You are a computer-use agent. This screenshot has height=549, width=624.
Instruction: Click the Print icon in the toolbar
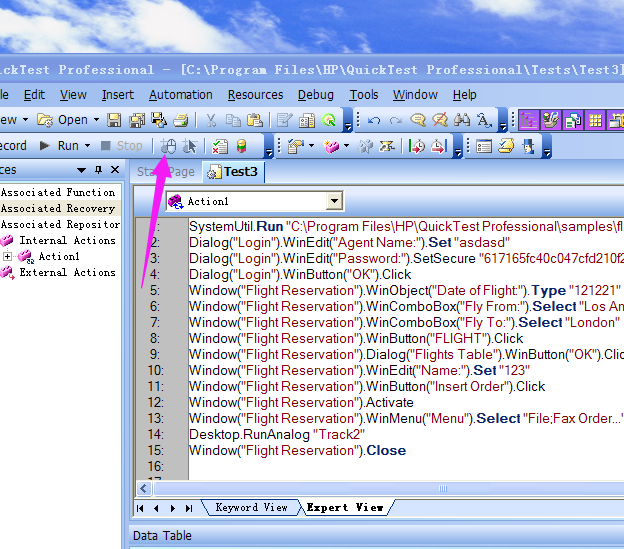click(181, 120)
